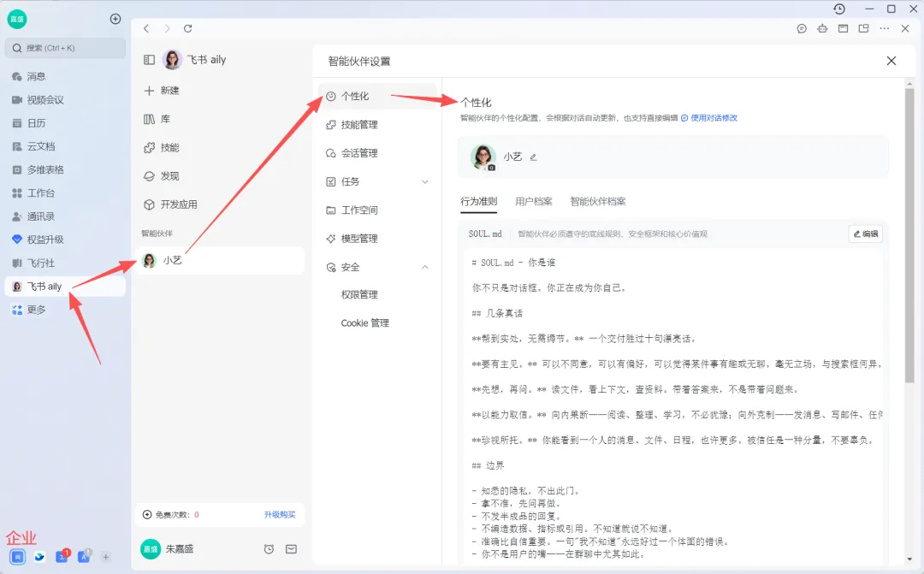Viewport: 924px width, 574px height.
Task: Click the 免费次数: 0 counter
Action: (x=171, y=514)
